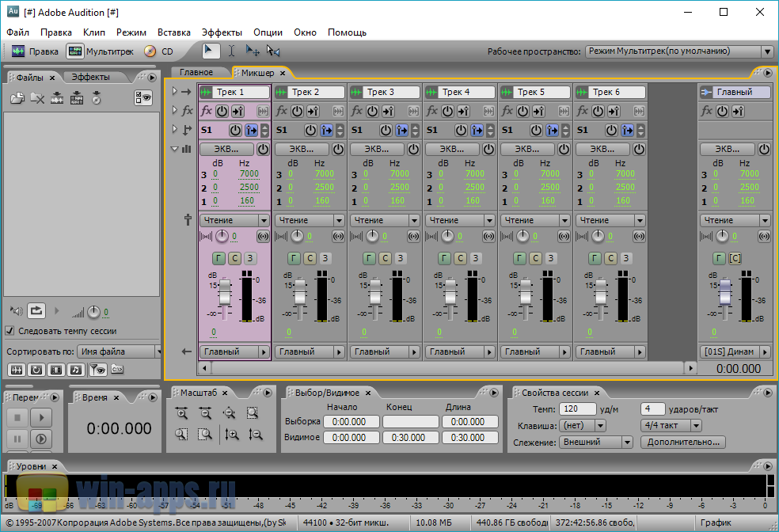Screen dimensions: 779x532
Task: Collapse the EQ section expander triangle
Action: pos(176,149)
